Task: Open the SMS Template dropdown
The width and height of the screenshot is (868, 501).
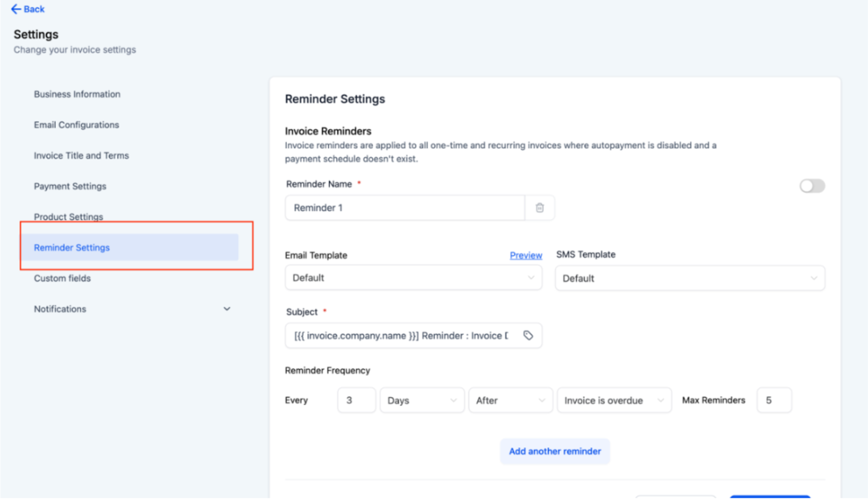Action: (x=689, y=278)
